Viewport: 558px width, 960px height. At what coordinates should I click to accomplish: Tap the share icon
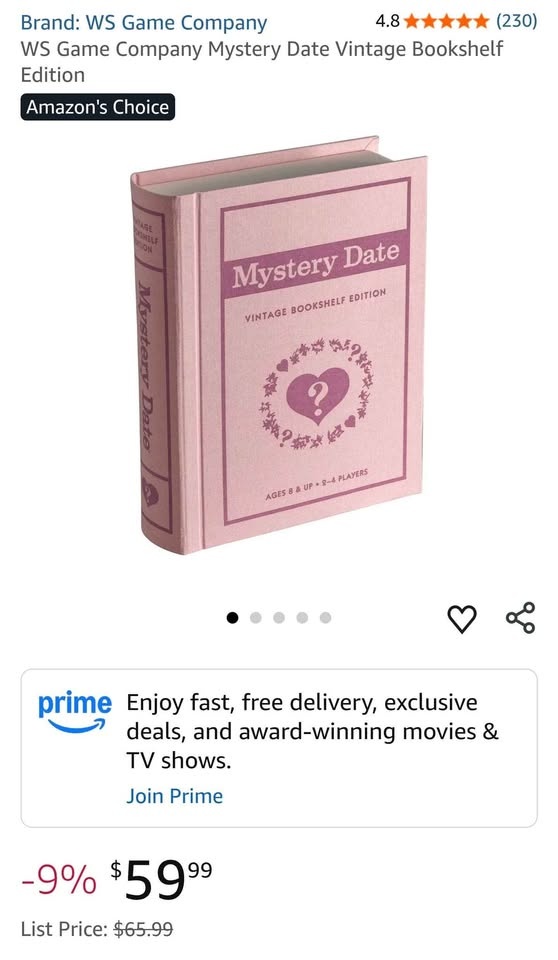[521, 618]
